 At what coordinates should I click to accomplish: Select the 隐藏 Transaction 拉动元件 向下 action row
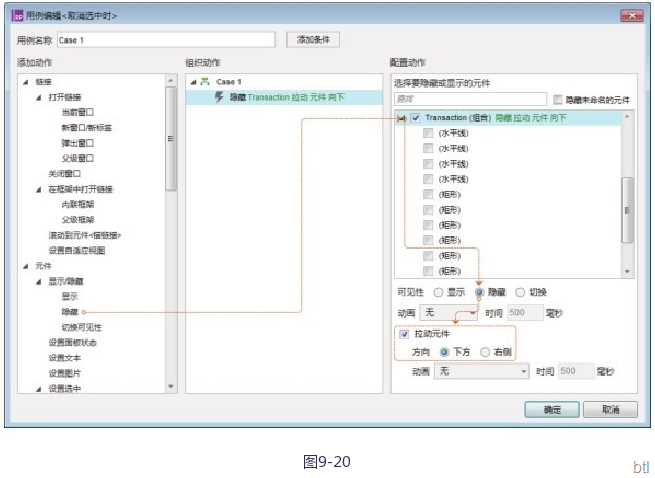coord(284,97)
